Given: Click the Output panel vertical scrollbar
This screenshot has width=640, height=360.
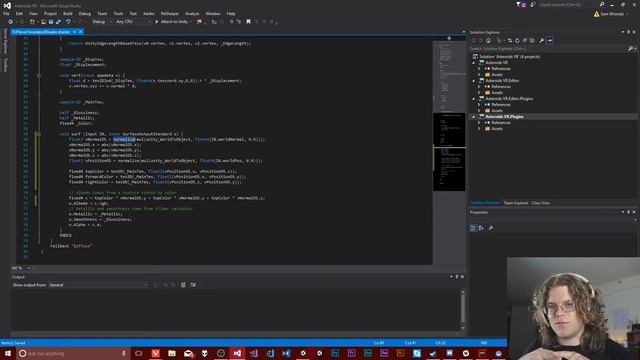Looking at the screenshot, I should (462, 310).
